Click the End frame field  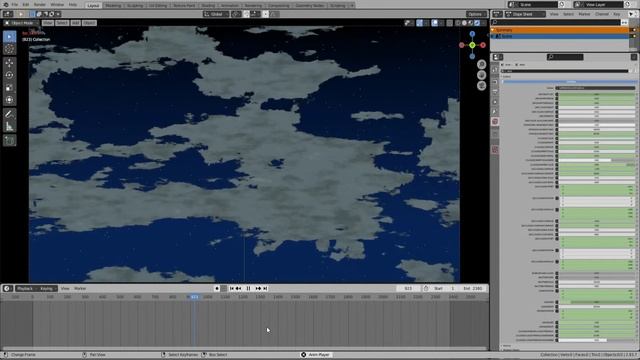click(473, 289)
